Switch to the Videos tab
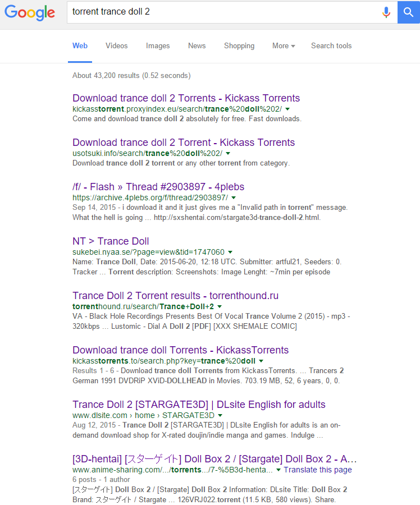 tap(116, 46)
